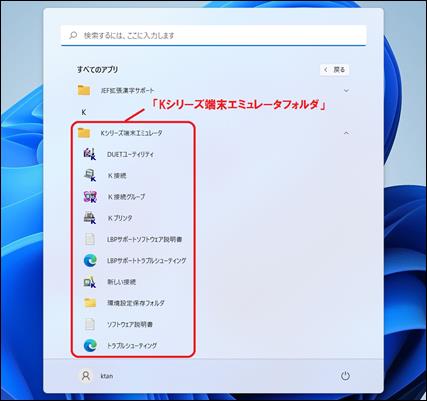The image size is (427, 401).
Task: Click into the search input field
Action: 214,35
